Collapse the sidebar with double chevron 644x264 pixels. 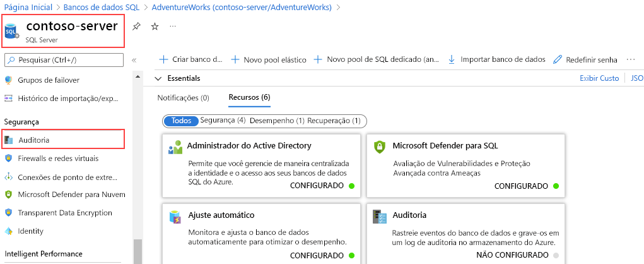[134, 61]
